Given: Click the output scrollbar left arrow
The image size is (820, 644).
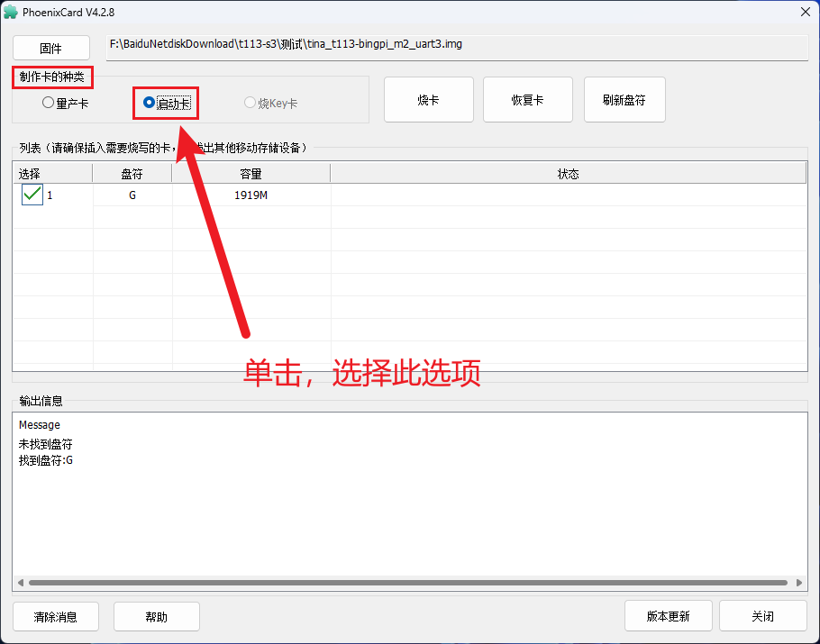Looking at the screenshot, I should coord(21,583).
